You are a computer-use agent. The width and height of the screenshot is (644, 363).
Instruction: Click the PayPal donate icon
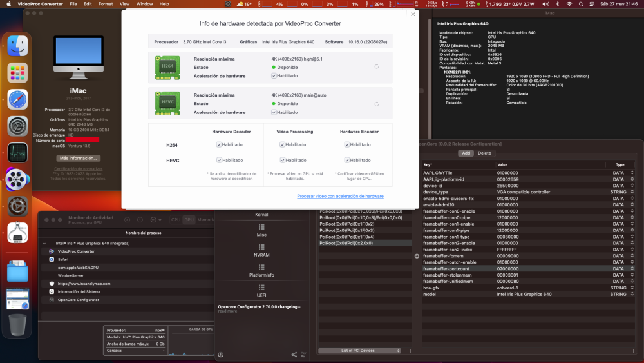[x=303, y=355]
